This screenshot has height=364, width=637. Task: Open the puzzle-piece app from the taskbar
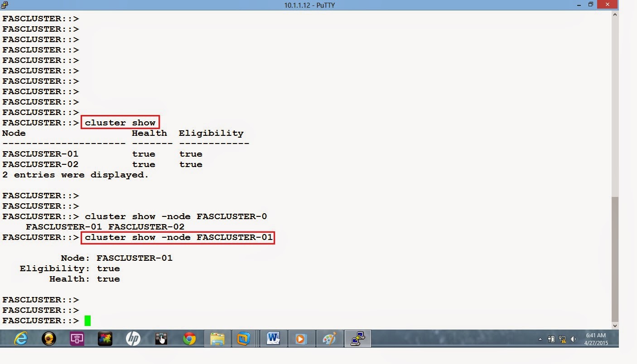105,338
